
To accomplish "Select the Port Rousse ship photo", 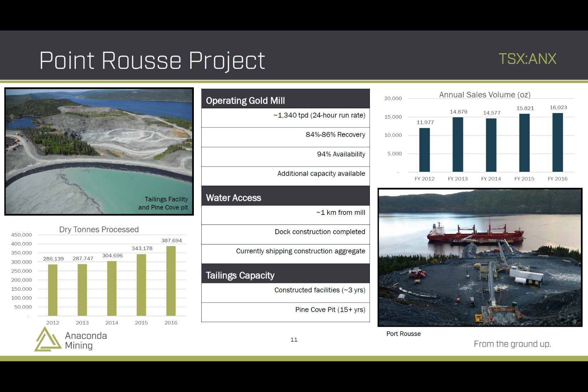I will [480, 257].
